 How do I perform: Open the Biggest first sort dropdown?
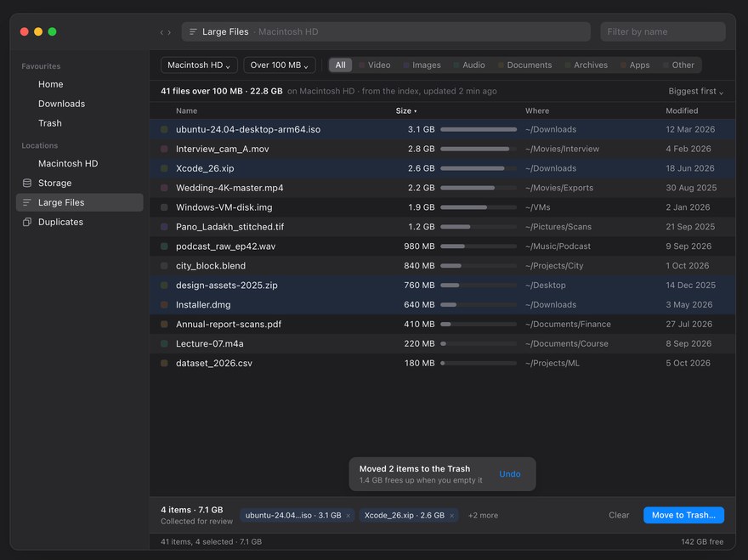coord(695,91)
